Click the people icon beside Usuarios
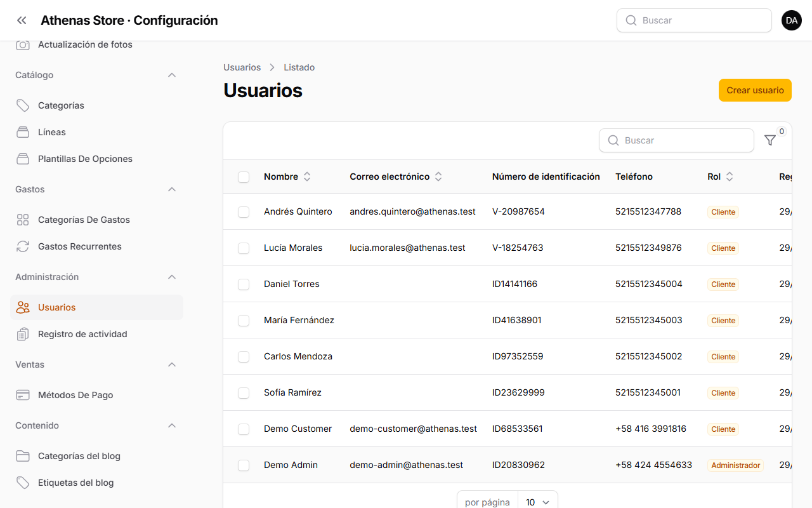Screen dimensions: 812x508 (23, 307)
